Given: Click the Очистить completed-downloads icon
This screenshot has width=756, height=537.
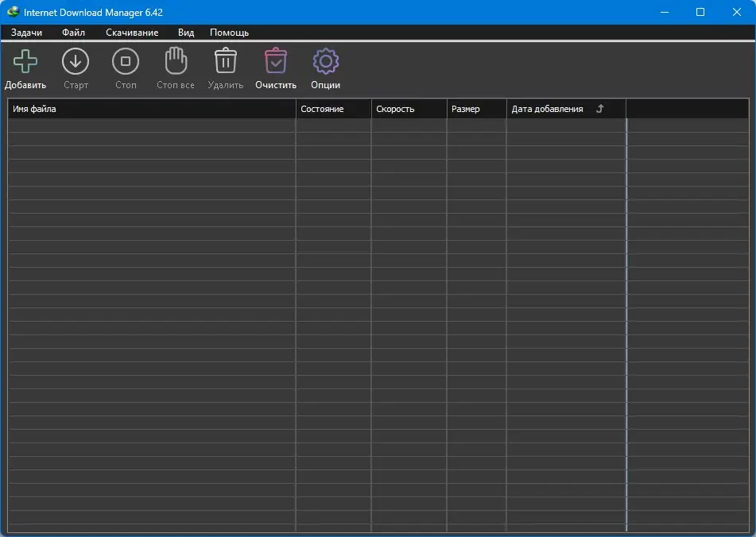Looking at the screenshot, I should click(x=276, y=60).
